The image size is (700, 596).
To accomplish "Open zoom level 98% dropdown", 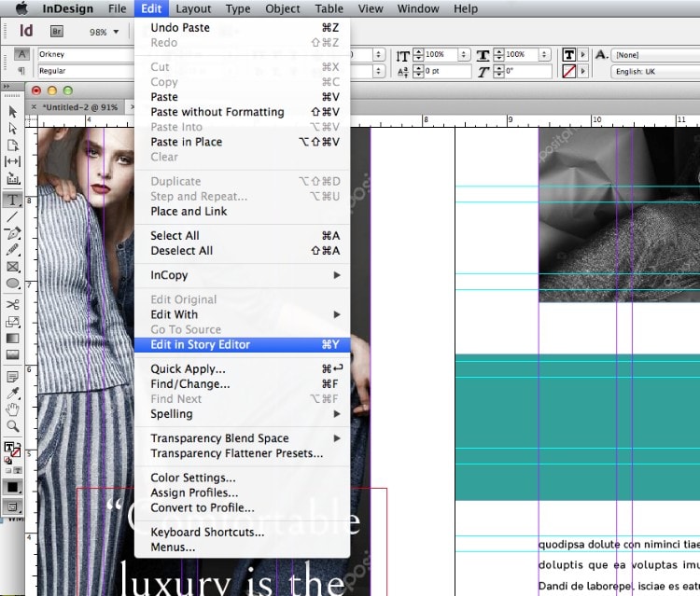I will 116,32.
